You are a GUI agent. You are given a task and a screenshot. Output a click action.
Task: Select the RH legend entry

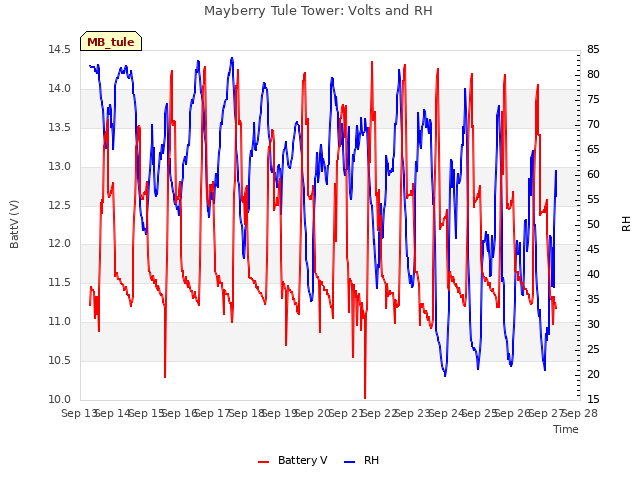click(362, 460)
